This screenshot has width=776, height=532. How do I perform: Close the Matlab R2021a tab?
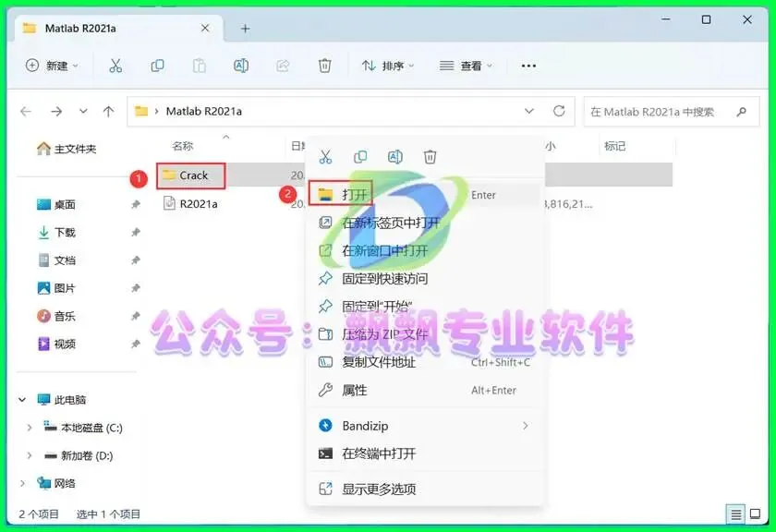pyautogui.click(x=205, y=29)
